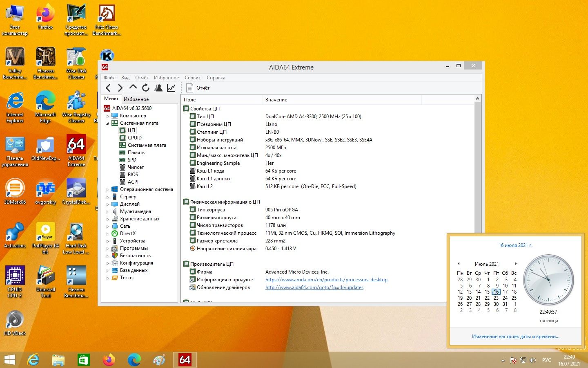The width and height of the screenshot is (588, 368).
Task: Open the GPUID CPU-Z desktop icon
Action: click(15, 282)
